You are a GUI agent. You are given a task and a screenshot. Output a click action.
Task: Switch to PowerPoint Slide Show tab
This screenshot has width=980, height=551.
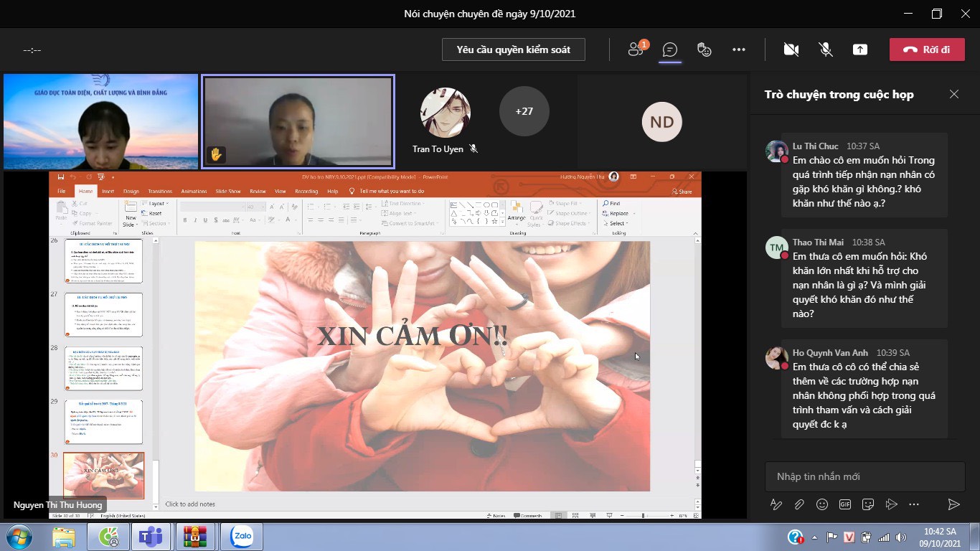[x=228, y=192]
